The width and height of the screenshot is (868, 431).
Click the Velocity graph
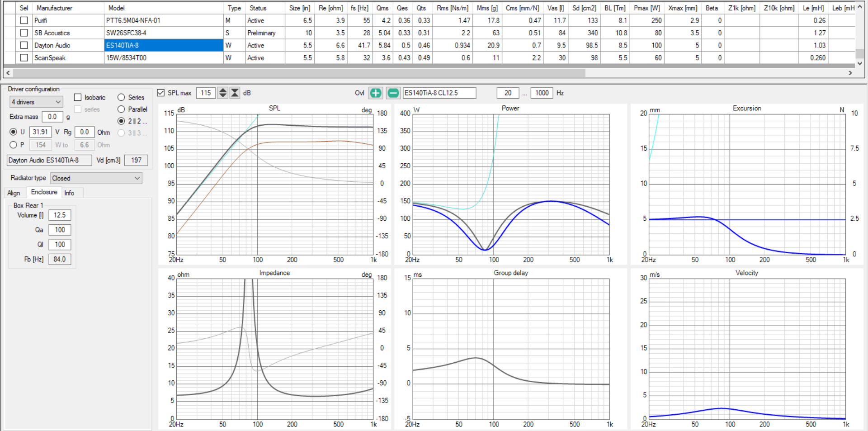point(747,349)
